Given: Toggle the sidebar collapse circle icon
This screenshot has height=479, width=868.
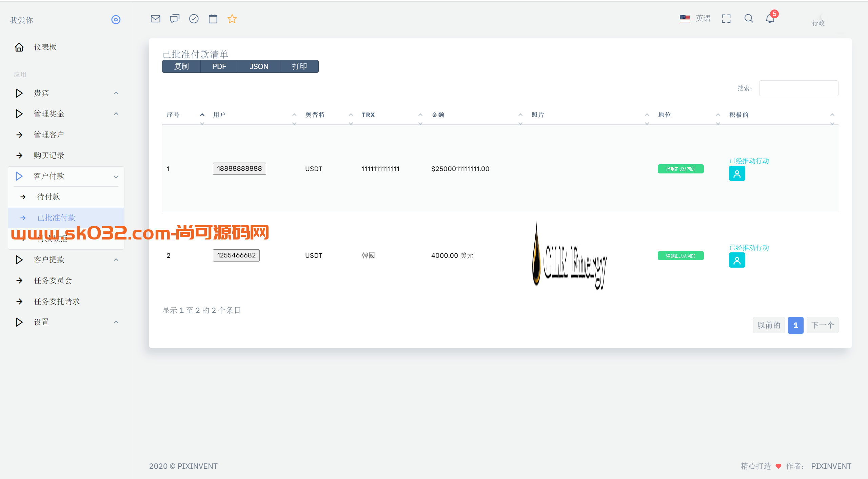Looking at the screenshot, I should coord(116,20).
